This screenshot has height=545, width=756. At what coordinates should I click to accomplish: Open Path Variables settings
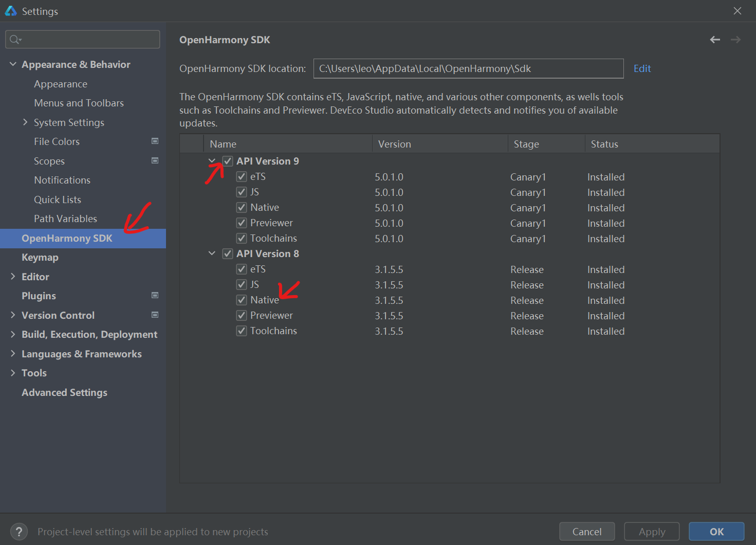pos(65,219)
